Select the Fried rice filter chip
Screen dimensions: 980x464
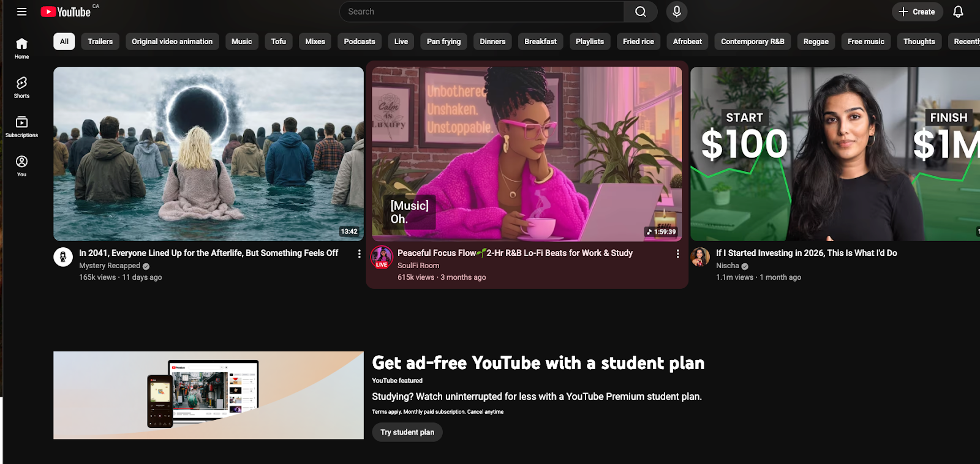point(638,42)
